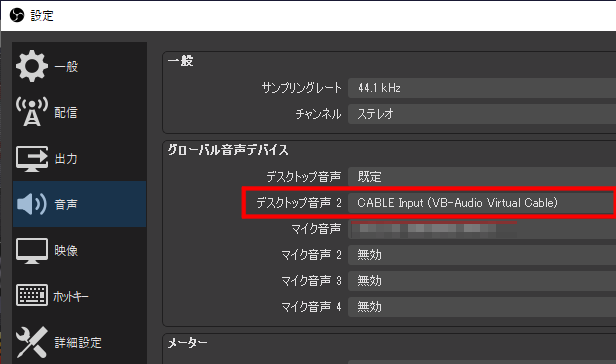Open デスクトップ音声 2 CABLE Input dropdown
616x364 pixels.
pyautogui.click(x=482, y=203)
